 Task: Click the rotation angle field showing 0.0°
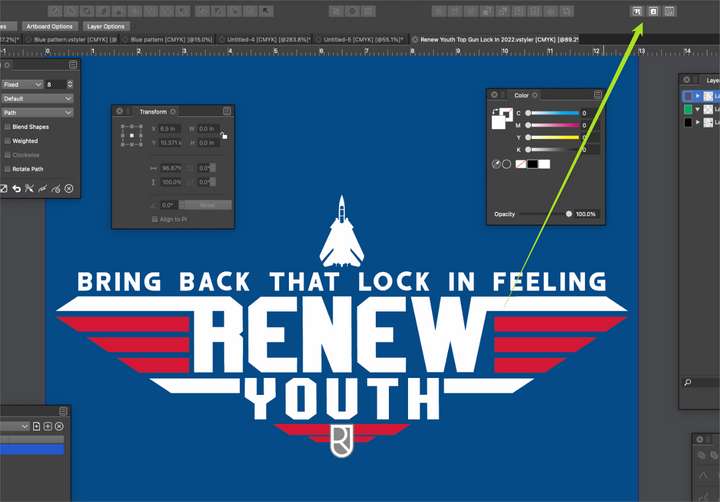[168, 205]
